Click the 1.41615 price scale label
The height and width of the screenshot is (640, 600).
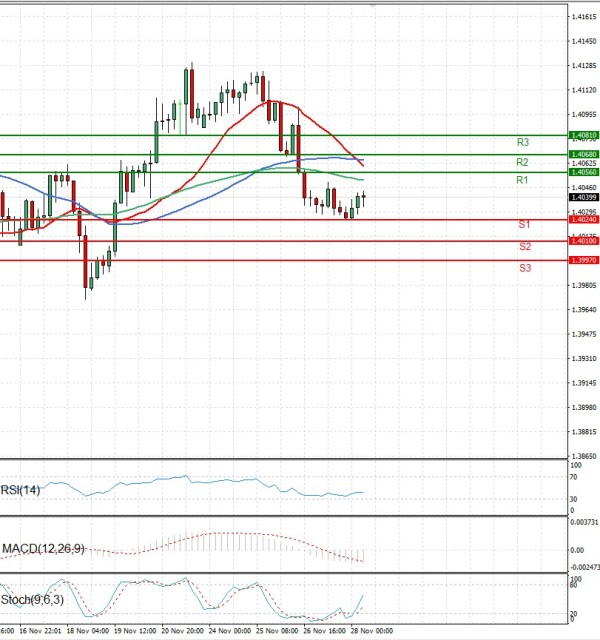click(x=583, y=17)
